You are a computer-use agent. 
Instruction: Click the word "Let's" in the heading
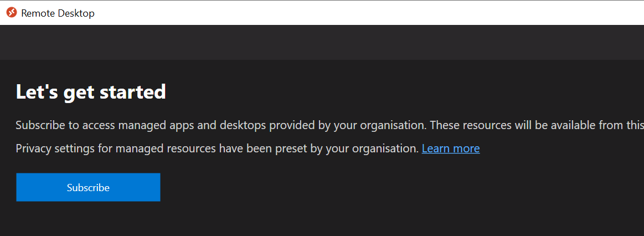[x=35, y=92]
